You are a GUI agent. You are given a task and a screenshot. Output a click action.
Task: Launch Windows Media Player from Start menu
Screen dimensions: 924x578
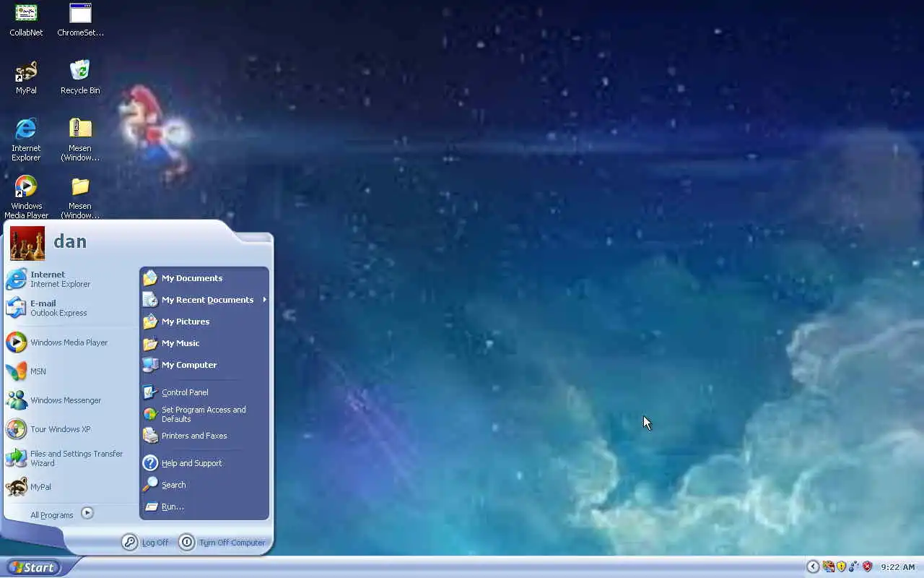[71, 342]
